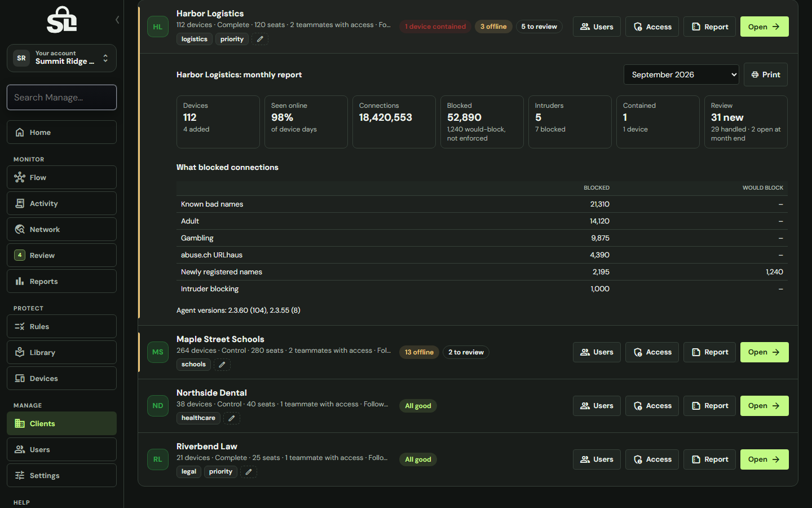This screenshot has height=508, width=812.
Task: Click the priority tag on Riverbend Law
Action: (x=220, y=472)
